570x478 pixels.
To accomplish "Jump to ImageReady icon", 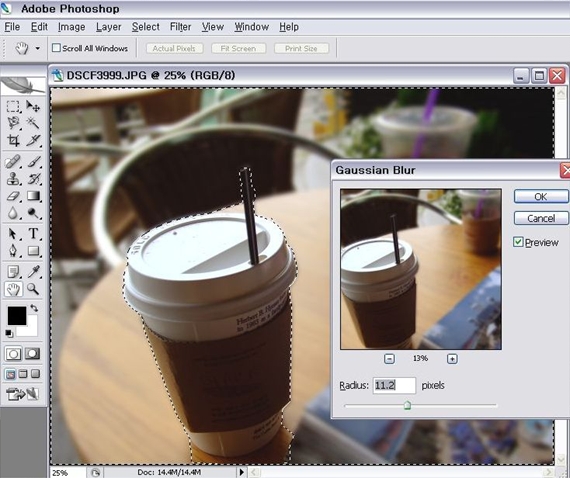I will click(x=22, y=394).
